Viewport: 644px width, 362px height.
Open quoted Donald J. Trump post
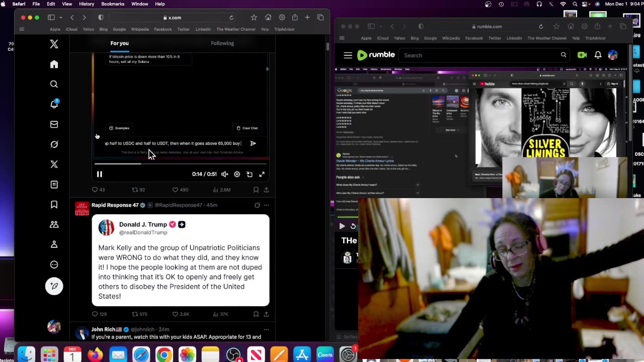coord(181,260)
